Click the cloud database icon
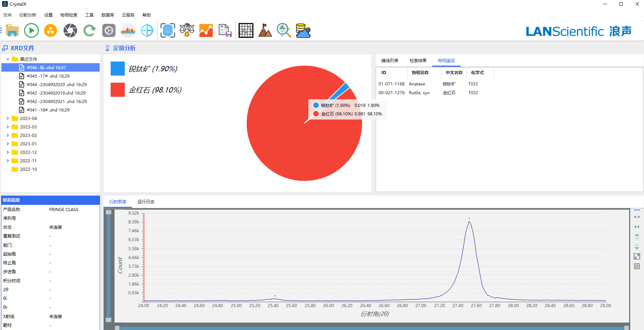Viewport: 644px width, 330px height. tap(303, 31)
